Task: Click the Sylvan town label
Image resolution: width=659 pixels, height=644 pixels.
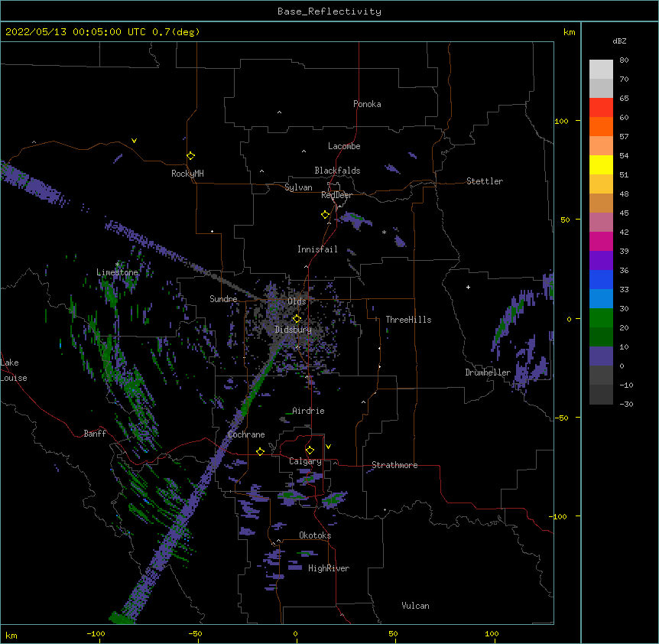Action: click(x=298, y=187)
